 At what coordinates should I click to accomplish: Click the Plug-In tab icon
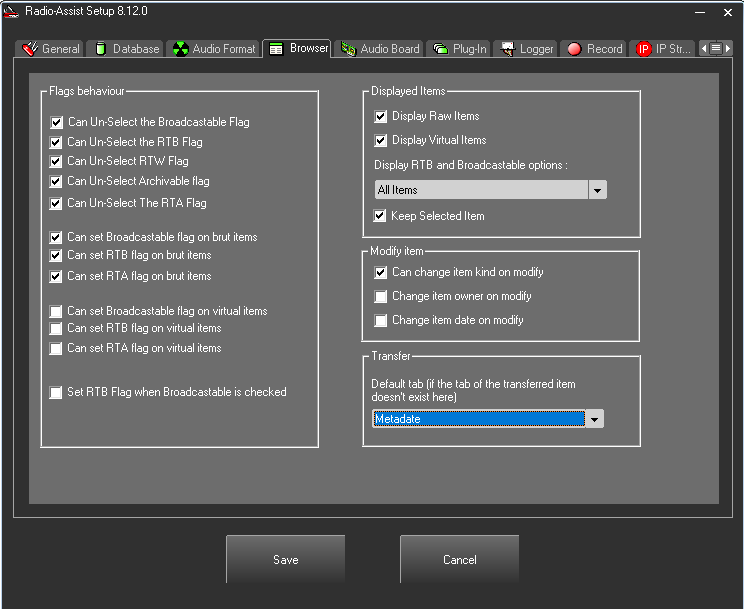(440, 49)
